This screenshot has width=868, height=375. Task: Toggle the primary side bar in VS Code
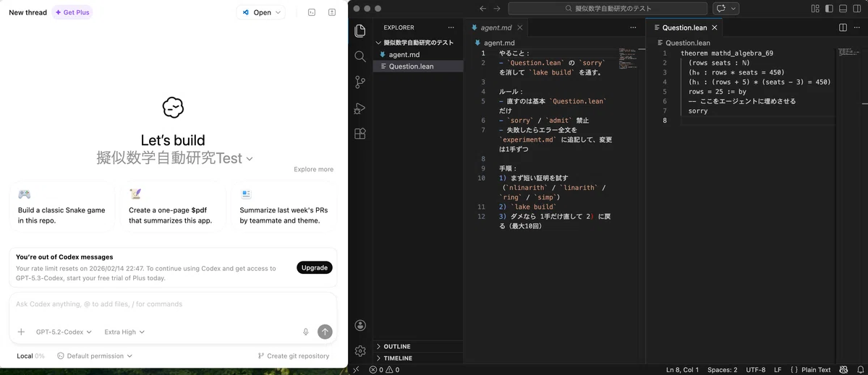(830, 9)
